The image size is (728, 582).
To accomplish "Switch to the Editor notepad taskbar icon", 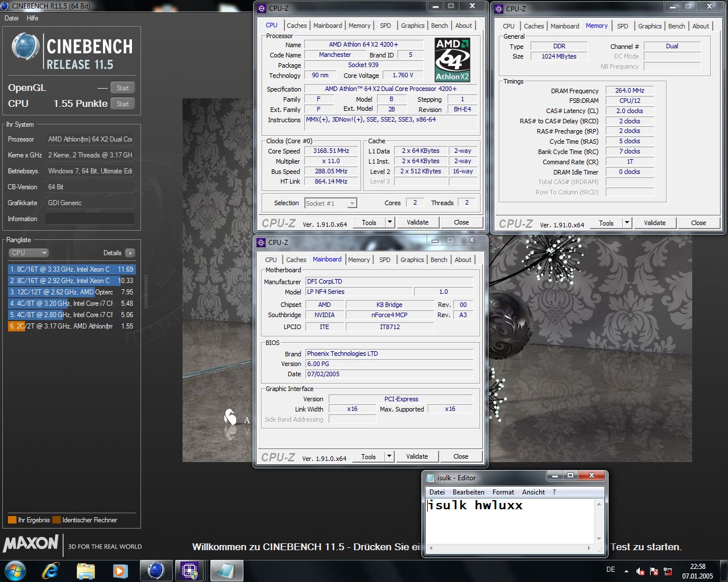I will pyautogui.click(x=226, y=571).
